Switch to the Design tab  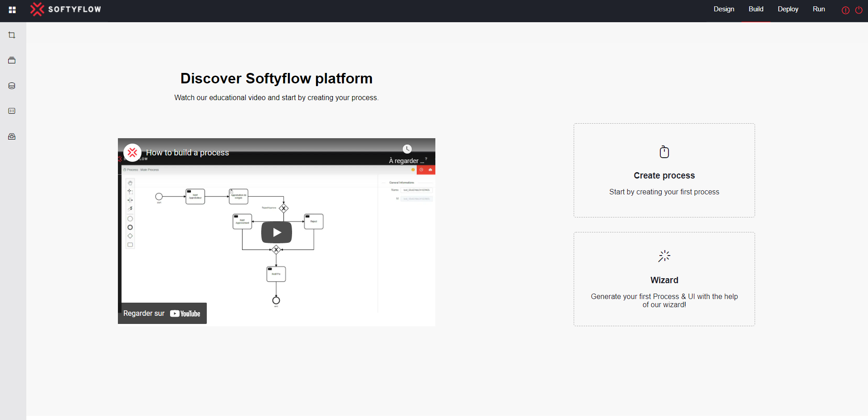(x=724, y=9)
